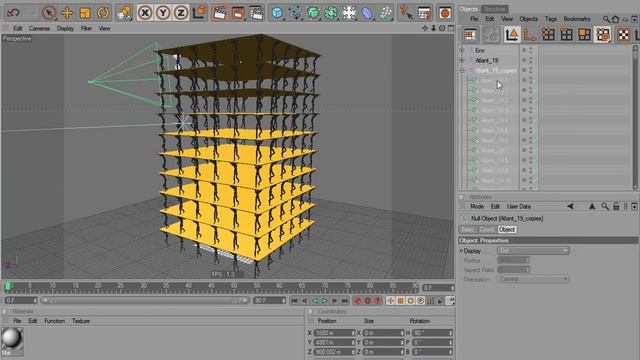The image size is (640, 360).
Task: Open the Edit menu in viewport
Action: pos(18,29)
